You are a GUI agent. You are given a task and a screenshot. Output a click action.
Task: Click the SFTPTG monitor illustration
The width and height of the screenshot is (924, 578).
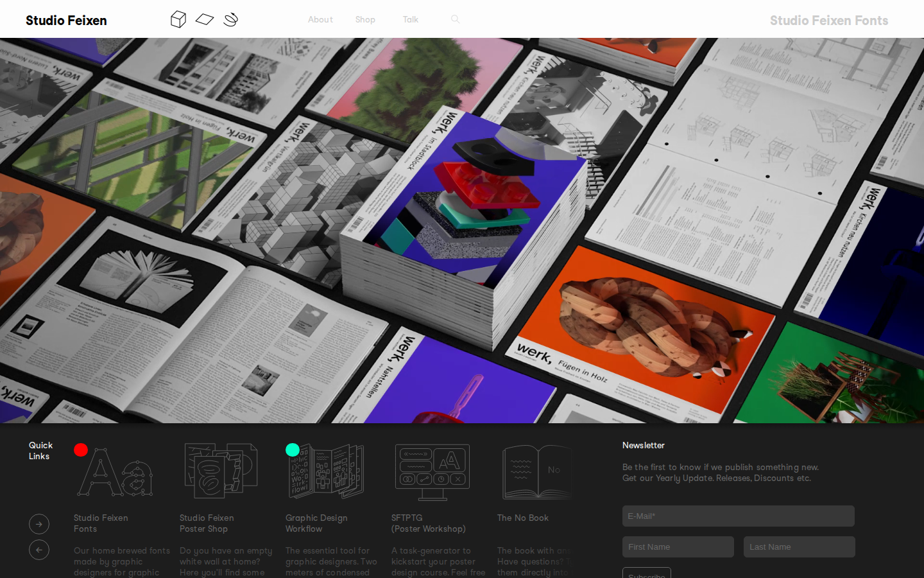click(x=432, y=472)
